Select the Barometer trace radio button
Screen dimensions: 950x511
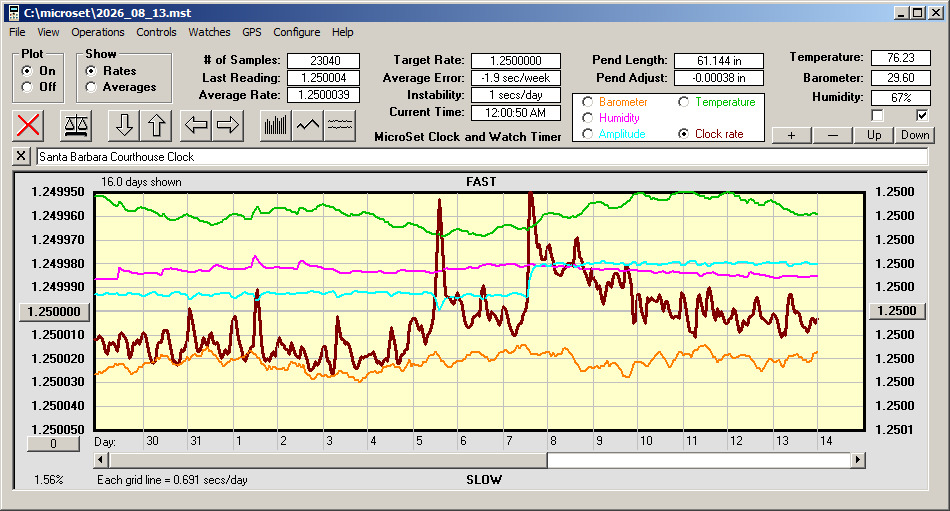coord(587,102)
